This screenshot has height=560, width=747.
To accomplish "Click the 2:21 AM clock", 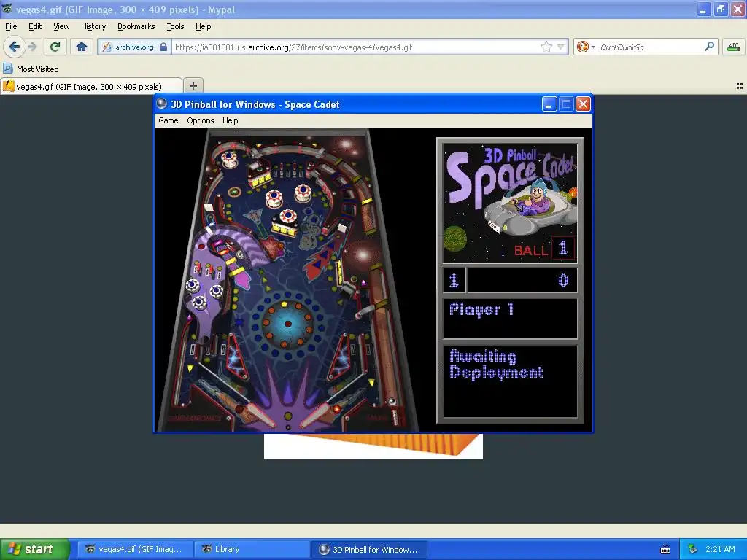I will pos(720,549).
